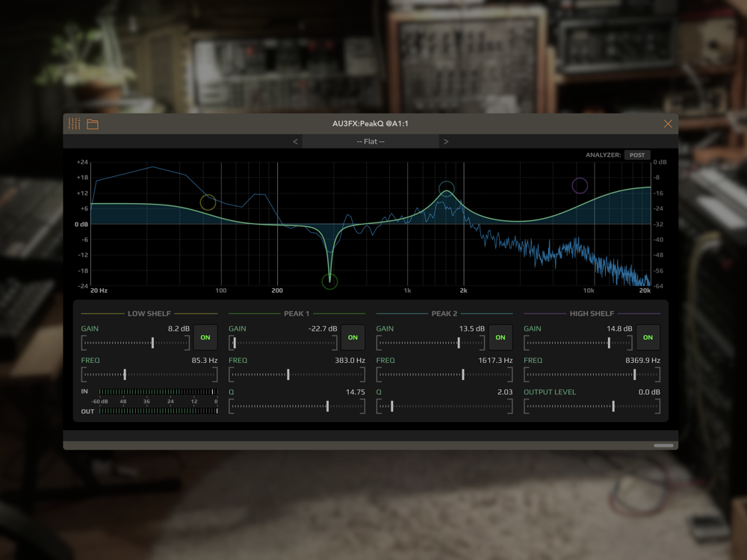Viewport: 747px width, 560px height.
Task: Select the yellow Low Shelf node on graph
Action: (208, 202)
